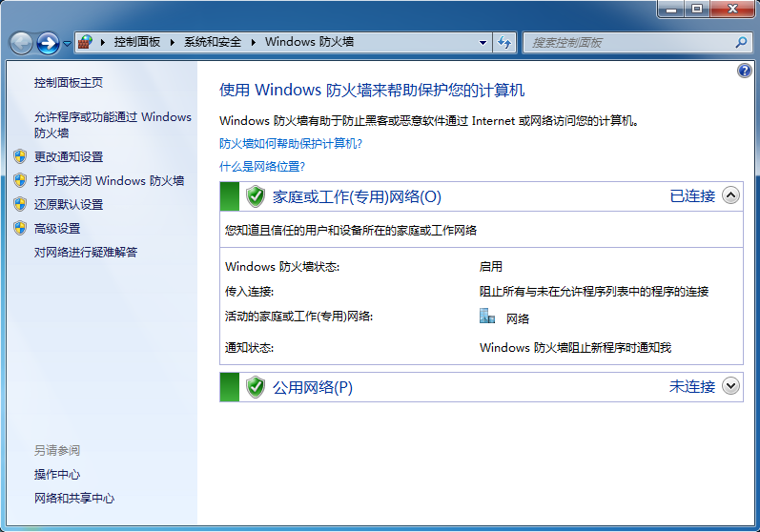
Task: Open the 什么是网络位置? help link
Action: pyautogui.click(x=261, y=167)
